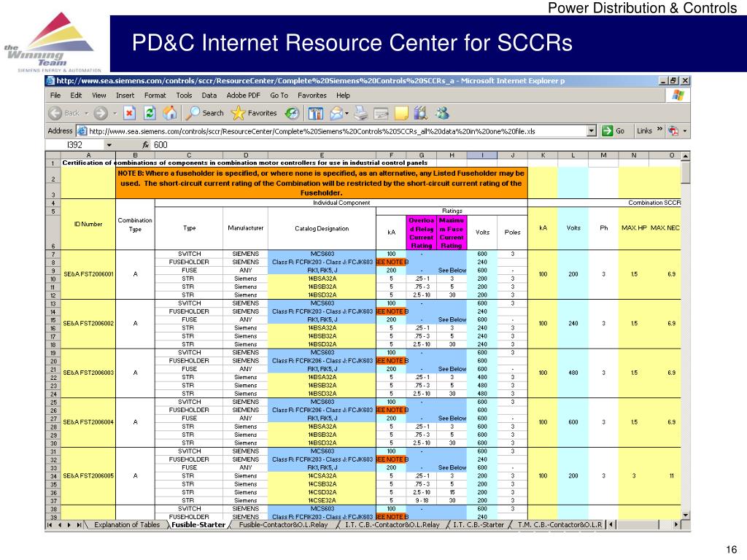
Task: Click the Tools toolbar toggle icon
Action: [x=315, y=113]
